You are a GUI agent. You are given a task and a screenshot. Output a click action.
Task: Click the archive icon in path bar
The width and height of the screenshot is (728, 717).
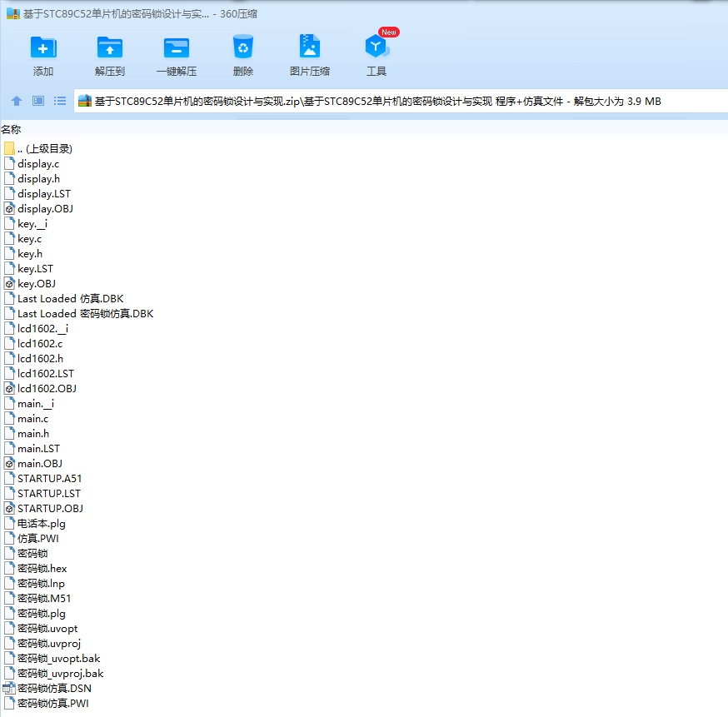(84, 101)
